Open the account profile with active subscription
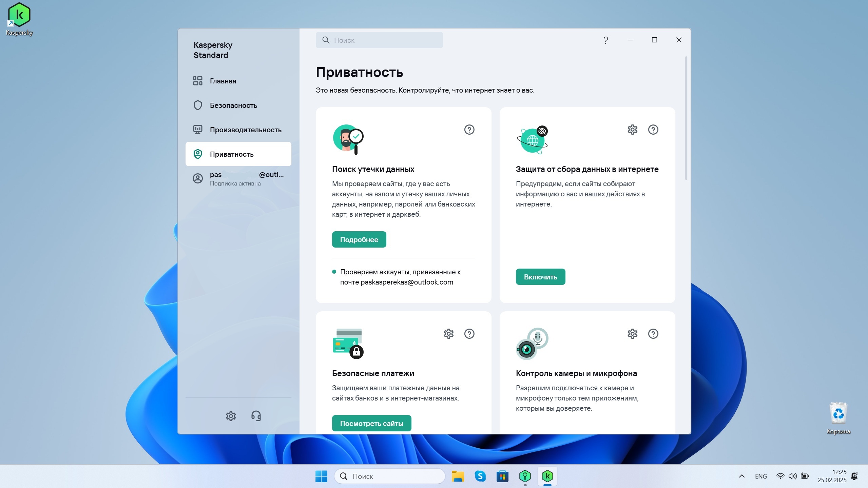Image resolution: width=868 pixels, height=488 pixels. click(238, 178)
